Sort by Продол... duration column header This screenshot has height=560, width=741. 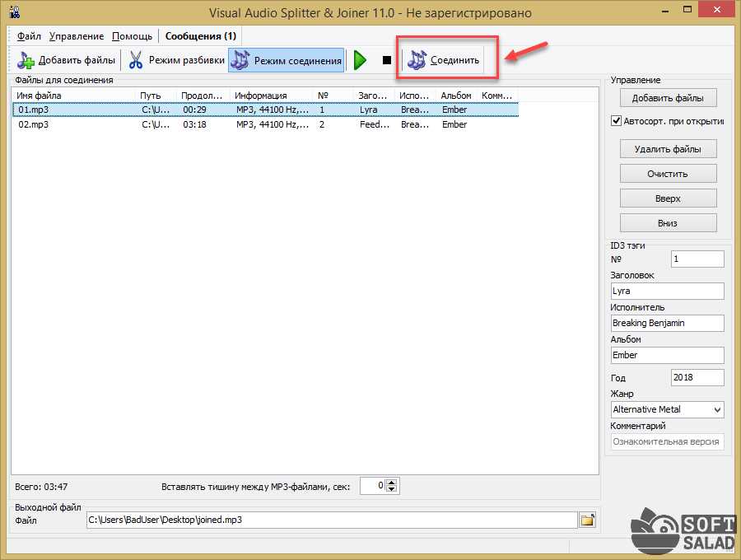tap(203, 96)
